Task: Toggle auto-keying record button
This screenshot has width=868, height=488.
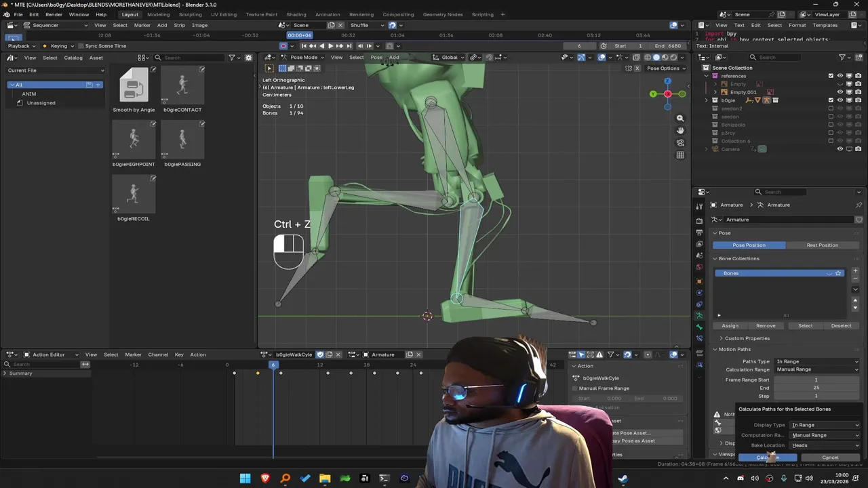Action: tap(283, 46)
